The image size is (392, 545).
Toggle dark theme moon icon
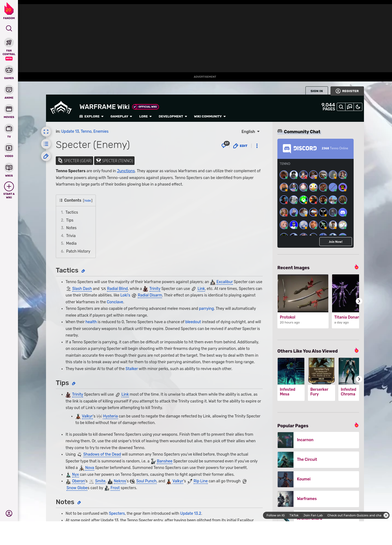pos(358,107)
